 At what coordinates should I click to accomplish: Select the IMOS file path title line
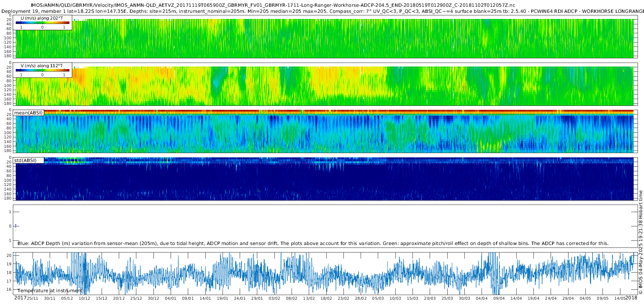click(x=273, y=5)
